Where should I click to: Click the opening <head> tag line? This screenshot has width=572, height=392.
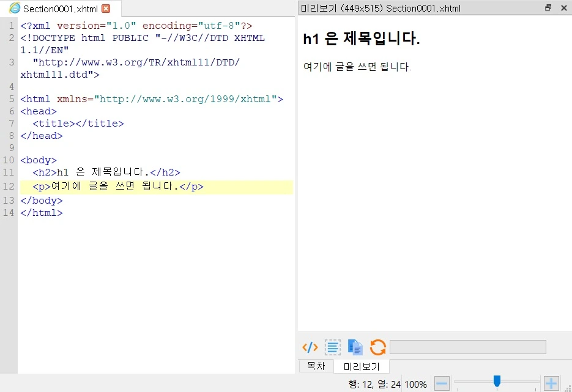(x=39, y=111)
